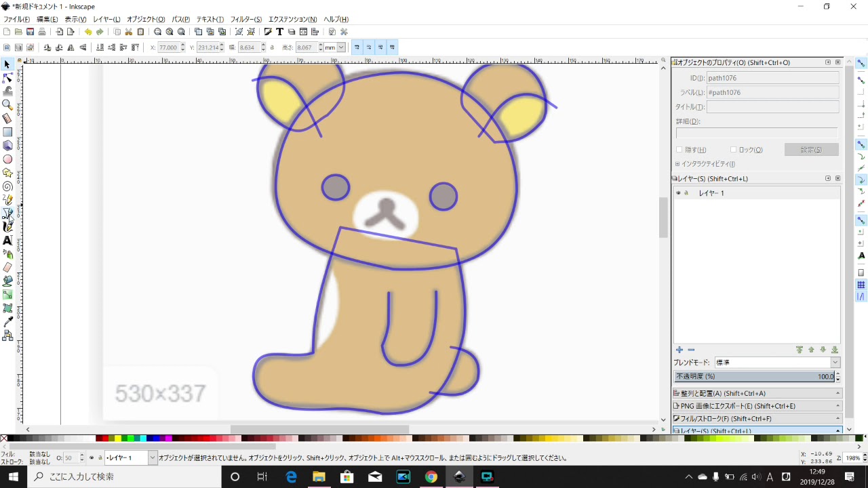868x488 pixels.
Task: Click the X position field 77.000
Action: point(169,47)
